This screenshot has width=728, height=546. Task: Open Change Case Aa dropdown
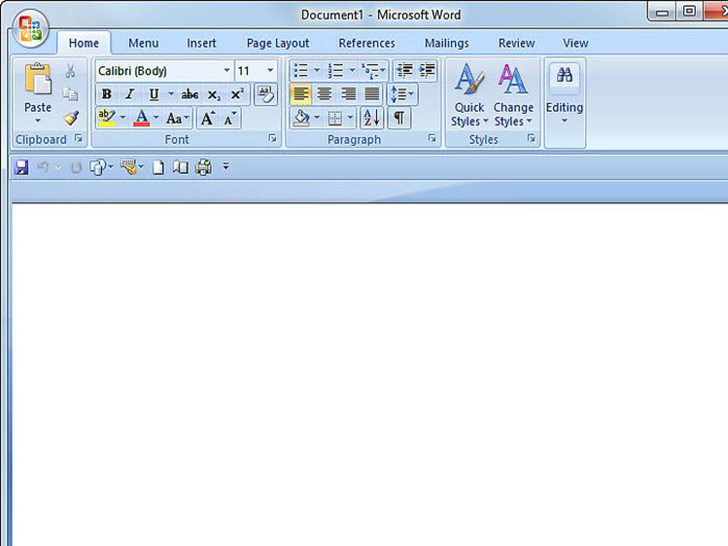pyautogui.click(x=177, y=118)
